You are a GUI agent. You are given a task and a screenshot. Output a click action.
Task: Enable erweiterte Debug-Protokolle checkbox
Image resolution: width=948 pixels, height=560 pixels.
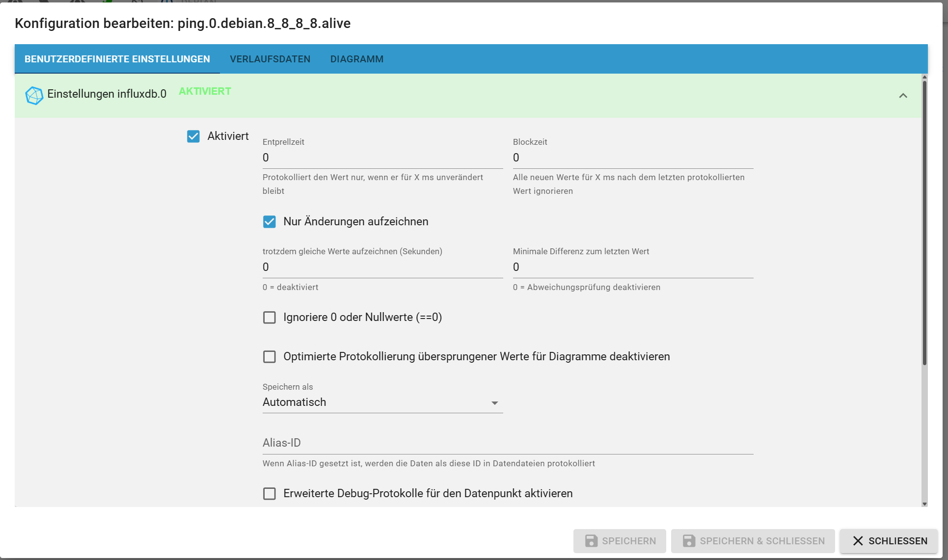[270, 494]
